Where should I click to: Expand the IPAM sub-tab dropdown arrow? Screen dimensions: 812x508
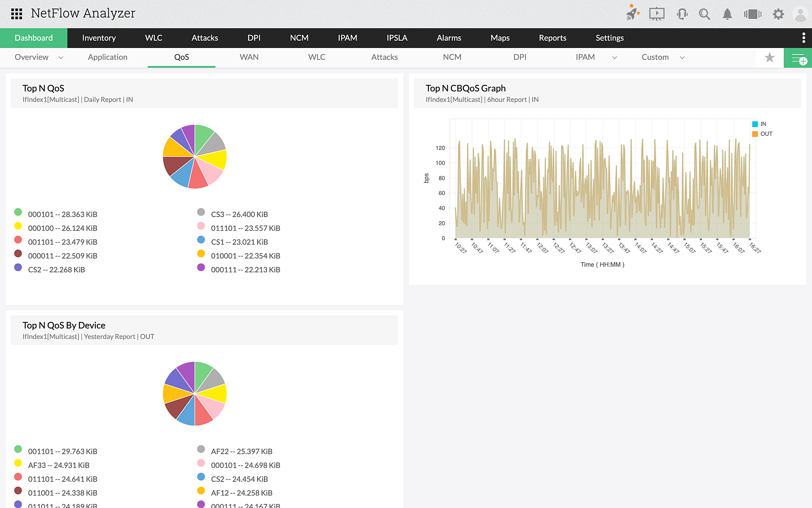click(615, 58)
